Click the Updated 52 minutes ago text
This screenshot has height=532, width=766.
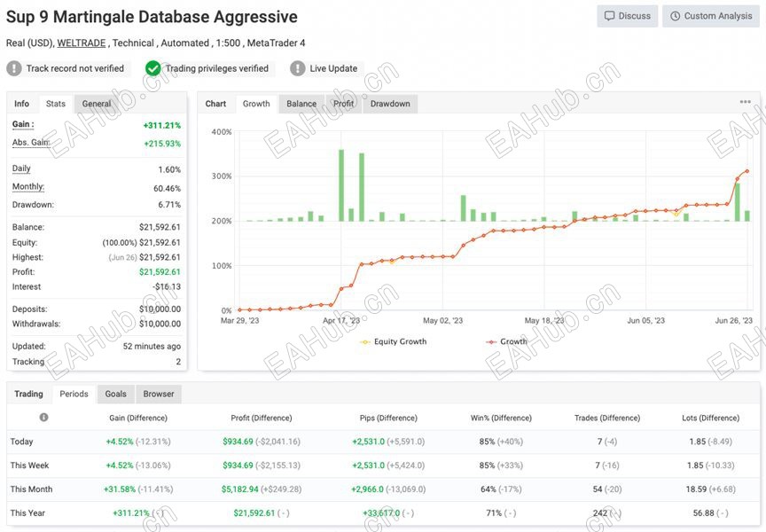pyautogui.click(x=152, y=347)
